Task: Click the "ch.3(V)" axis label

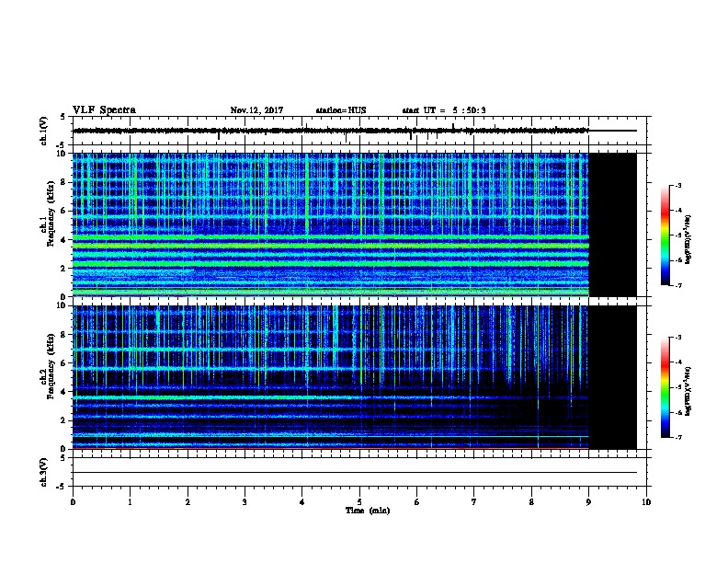Action: point(44,472)
